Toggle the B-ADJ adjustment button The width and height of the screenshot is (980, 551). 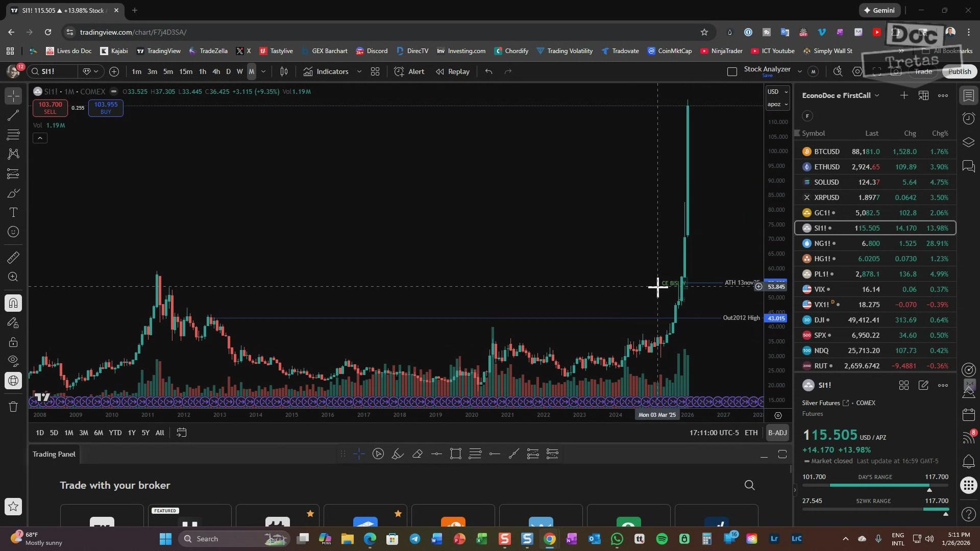[x=777, y=433]
